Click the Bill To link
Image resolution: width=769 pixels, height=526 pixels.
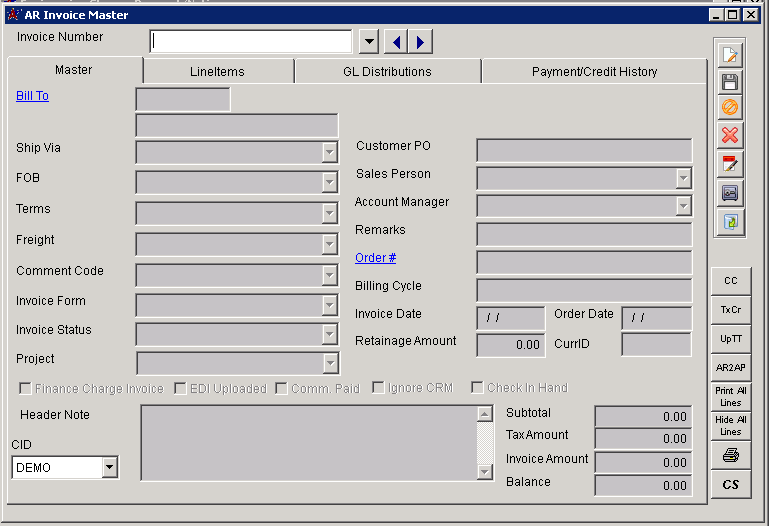32,96
